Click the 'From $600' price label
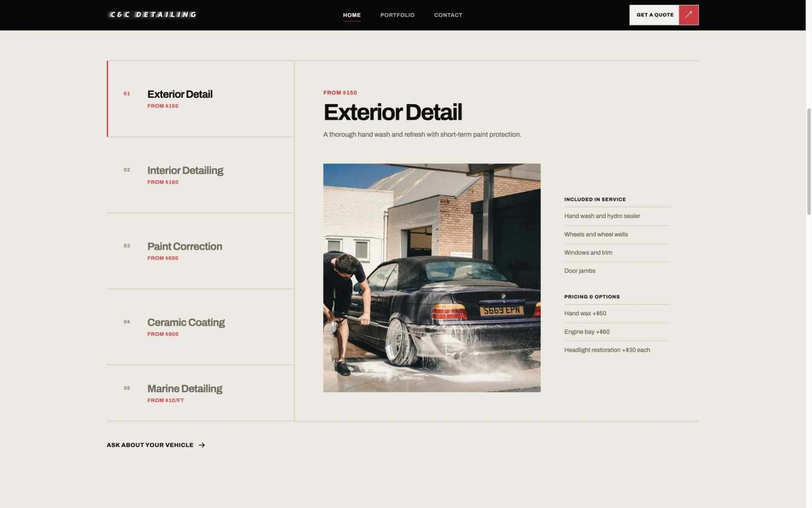The width and height of the screenshot is (812, 508). point(163,258)
